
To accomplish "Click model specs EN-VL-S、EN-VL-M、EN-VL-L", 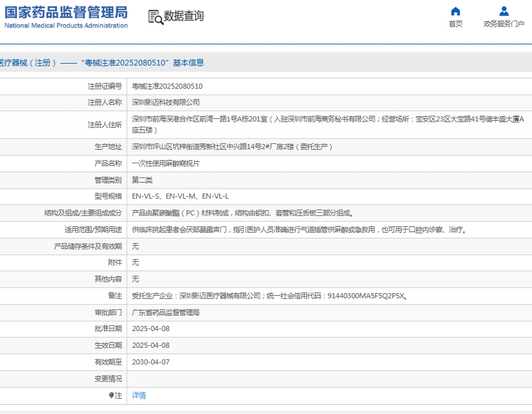I will click(x=180, y=196).
